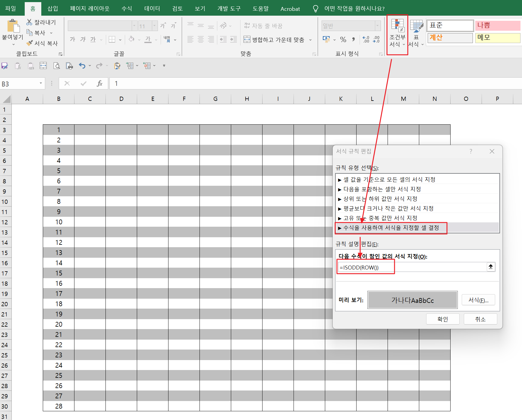The image size is (522, 420).
Task: Toggle middle align
Action: [201, 26]
